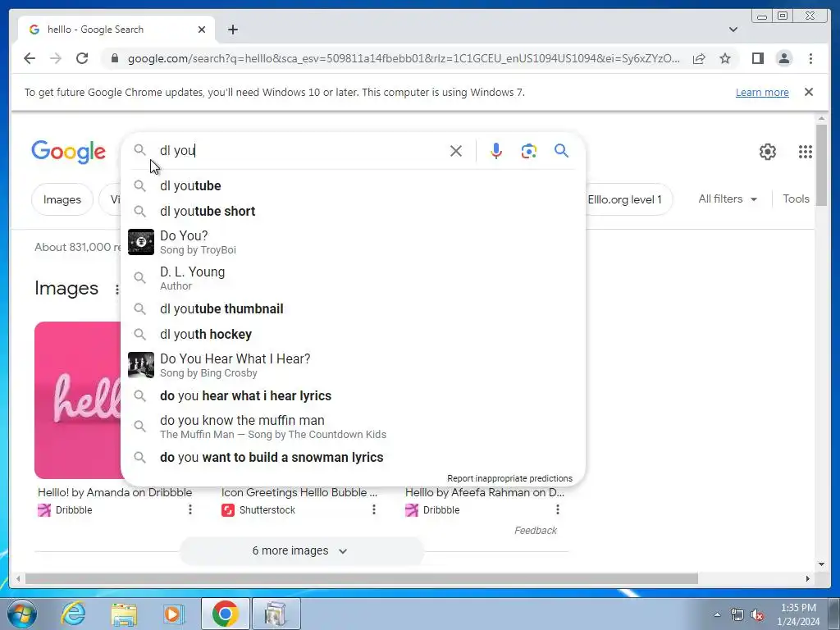Choose 'Do You Hear What I Hear?' suggestion
Image resolution: width=840 pixels, height=630 pixels.
(x=353, y=365)
